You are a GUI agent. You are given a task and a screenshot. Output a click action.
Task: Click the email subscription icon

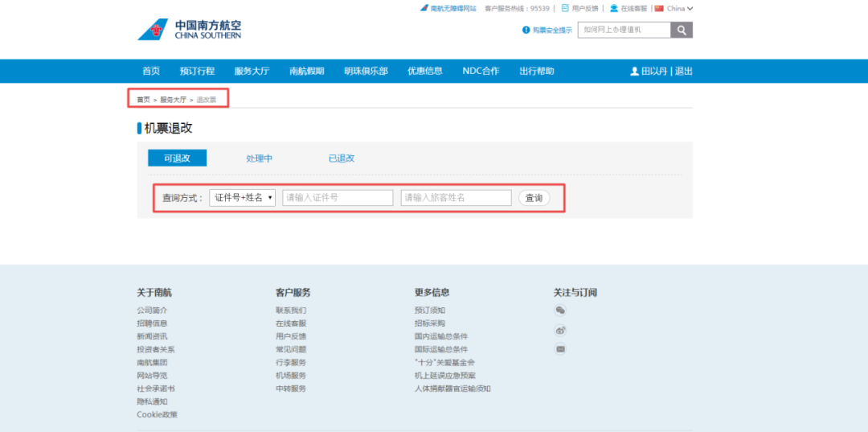(x=560, y=349)
